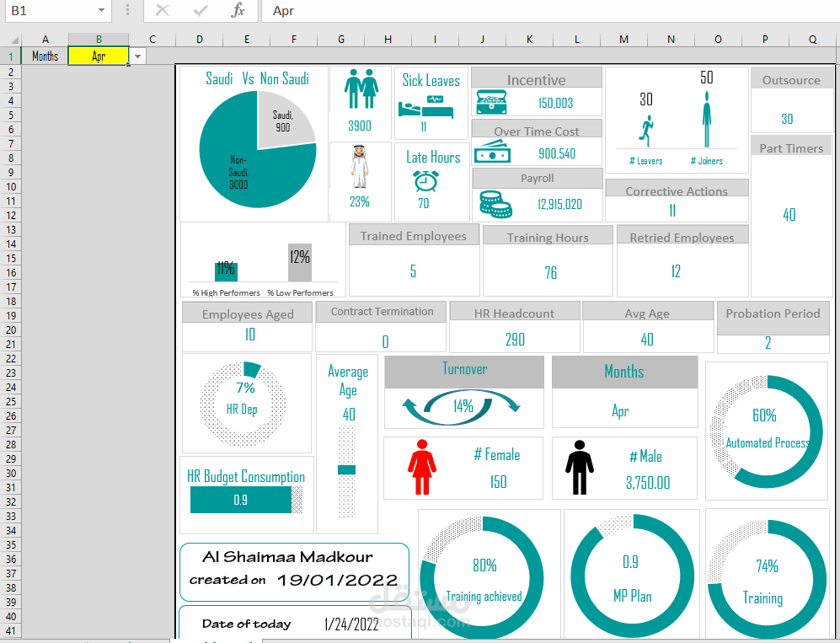Click the red female figure icon
Image resolution: width=840 pixels, height=643 pixels.
pos(422,467)
